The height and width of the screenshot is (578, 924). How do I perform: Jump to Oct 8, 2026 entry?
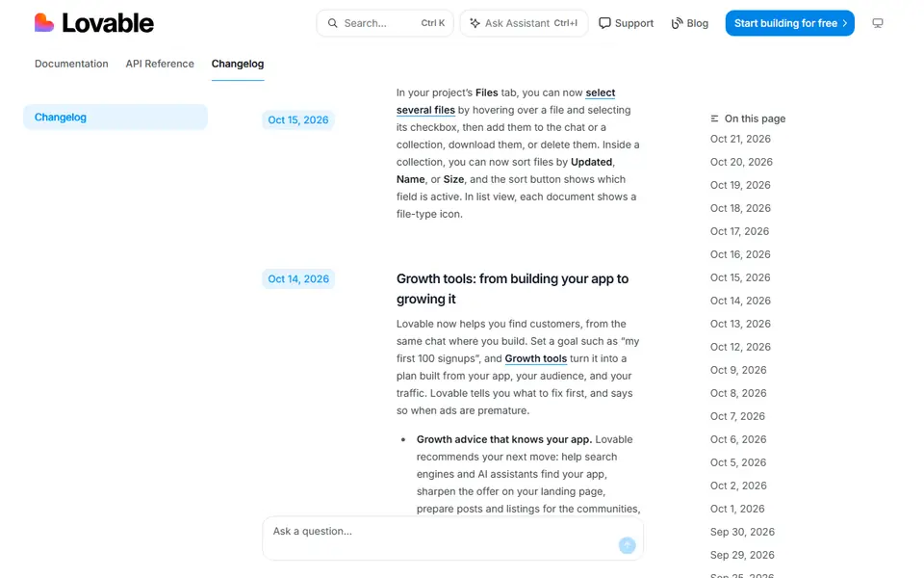(738, 393)
